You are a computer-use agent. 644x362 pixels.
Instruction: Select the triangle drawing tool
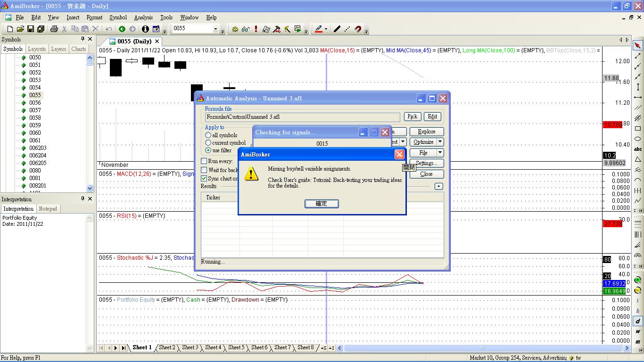(638, 159)
